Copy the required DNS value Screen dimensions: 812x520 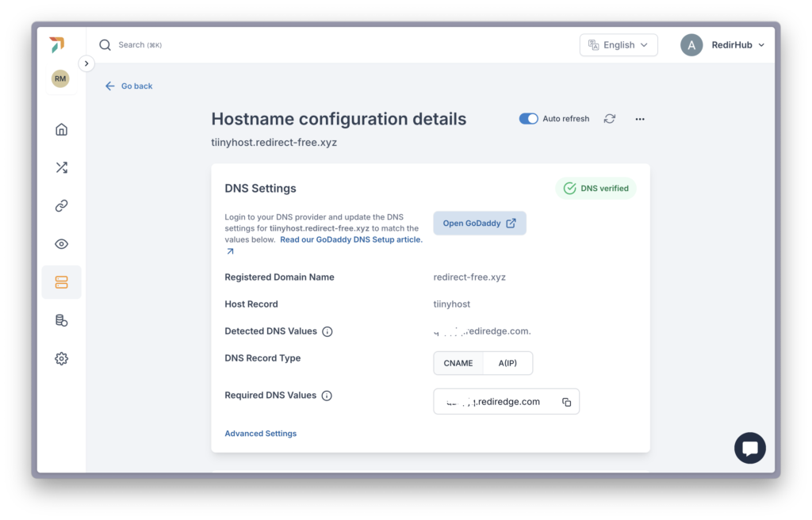point(566,402)
